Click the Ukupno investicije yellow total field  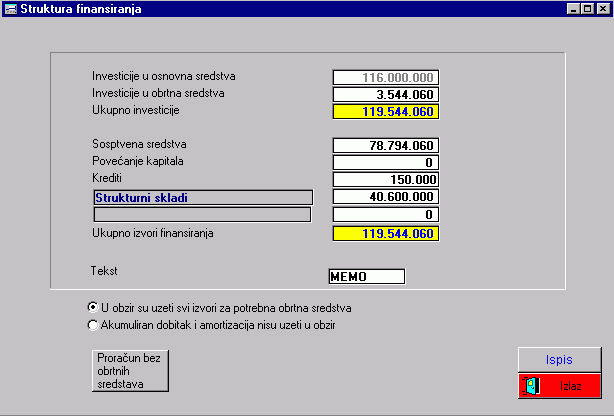(x=386, y=112)
